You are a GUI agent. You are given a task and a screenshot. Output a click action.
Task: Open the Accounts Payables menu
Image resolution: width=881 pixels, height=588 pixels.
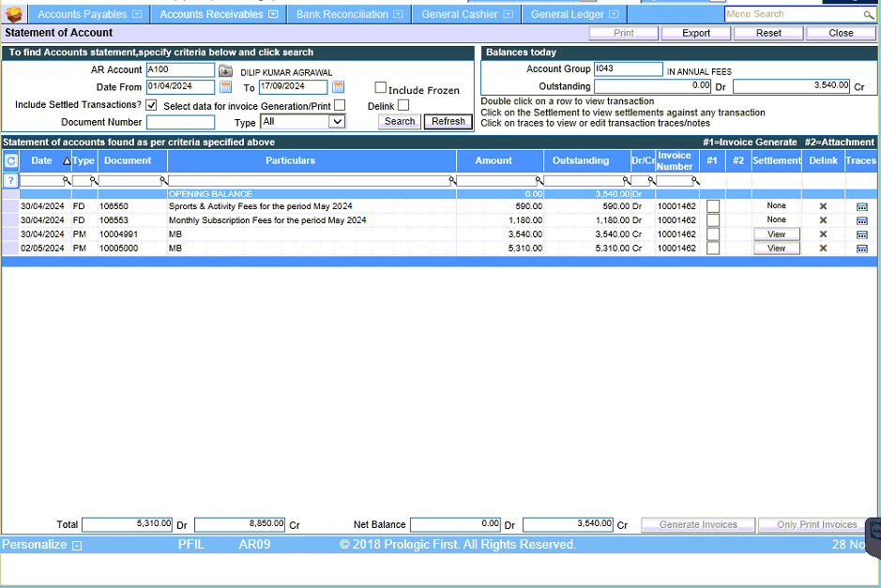(x=89, y=14)
